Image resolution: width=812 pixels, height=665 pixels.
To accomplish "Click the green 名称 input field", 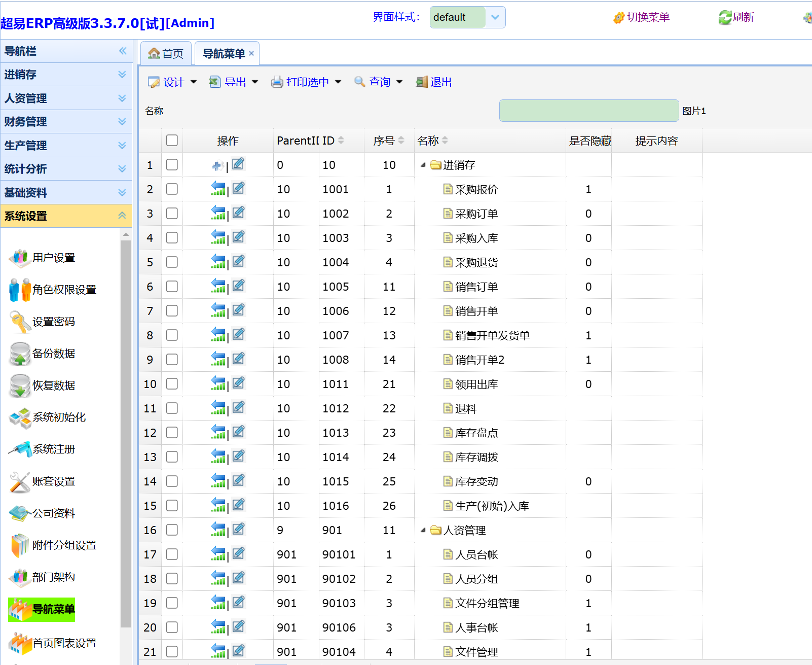I will coord(588,111).
